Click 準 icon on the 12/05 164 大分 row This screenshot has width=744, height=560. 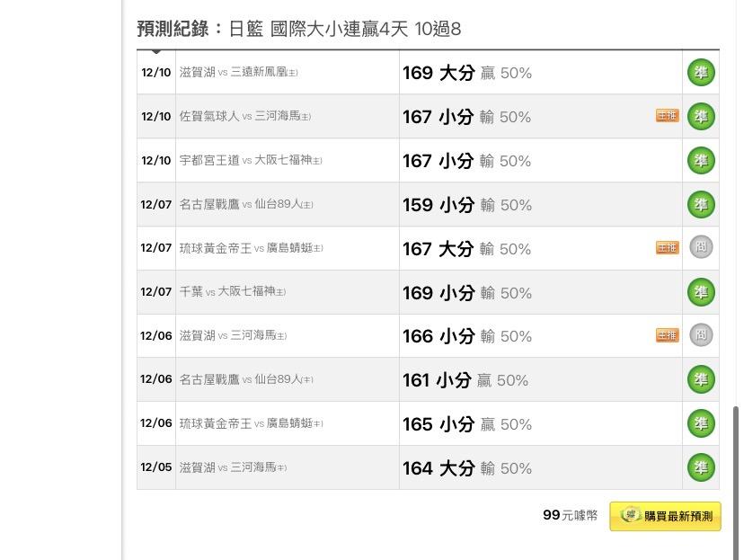[701, 467]
